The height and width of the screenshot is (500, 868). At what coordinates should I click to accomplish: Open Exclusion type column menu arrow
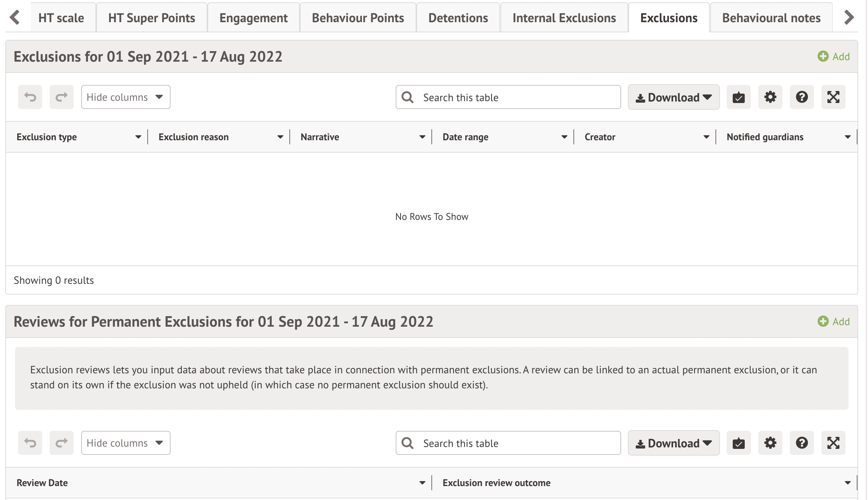[138, 137]
